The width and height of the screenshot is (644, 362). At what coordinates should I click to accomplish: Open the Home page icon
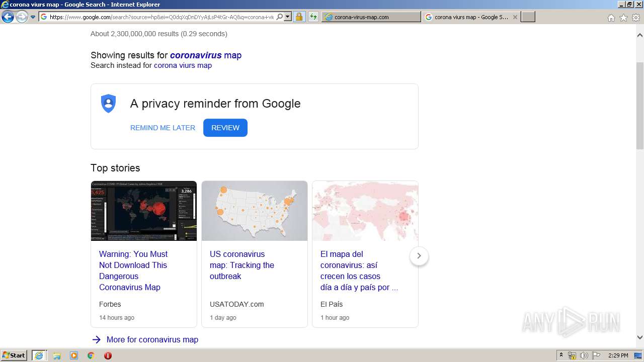point(611,18)
